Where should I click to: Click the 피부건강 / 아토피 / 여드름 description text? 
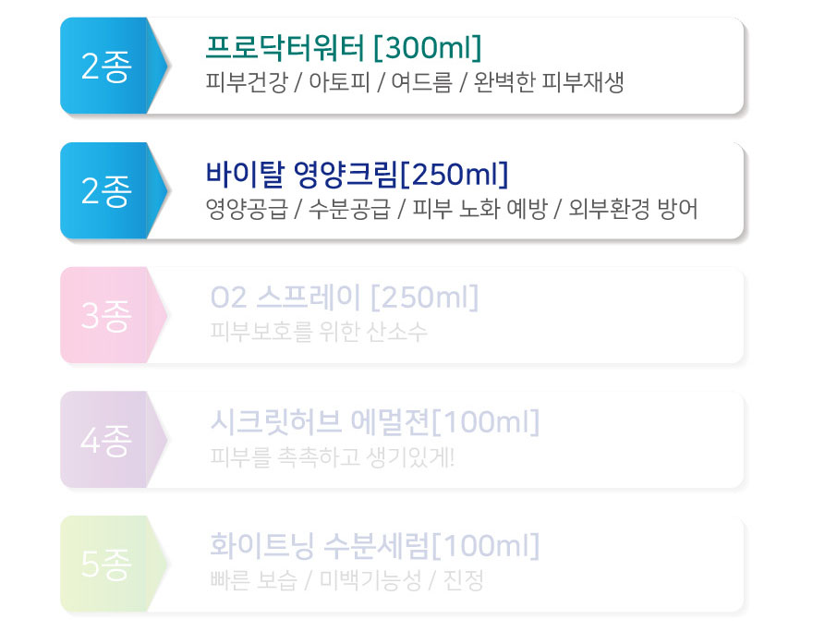415,82
